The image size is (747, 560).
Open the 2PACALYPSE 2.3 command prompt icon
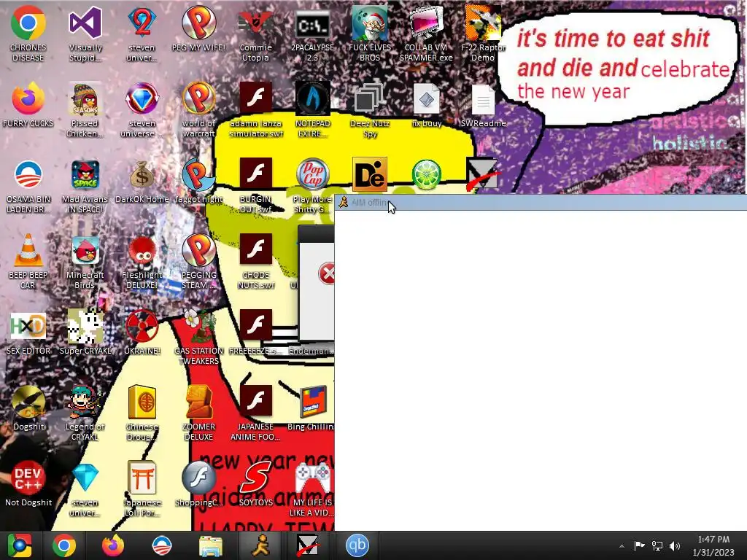[312, 23]
